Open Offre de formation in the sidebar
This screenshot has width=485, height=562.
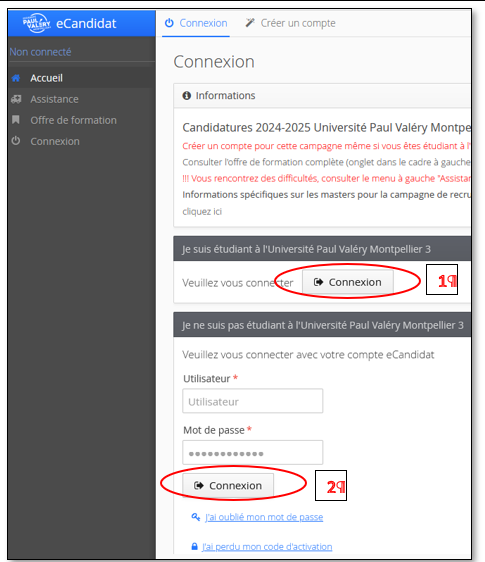[82, 120]
